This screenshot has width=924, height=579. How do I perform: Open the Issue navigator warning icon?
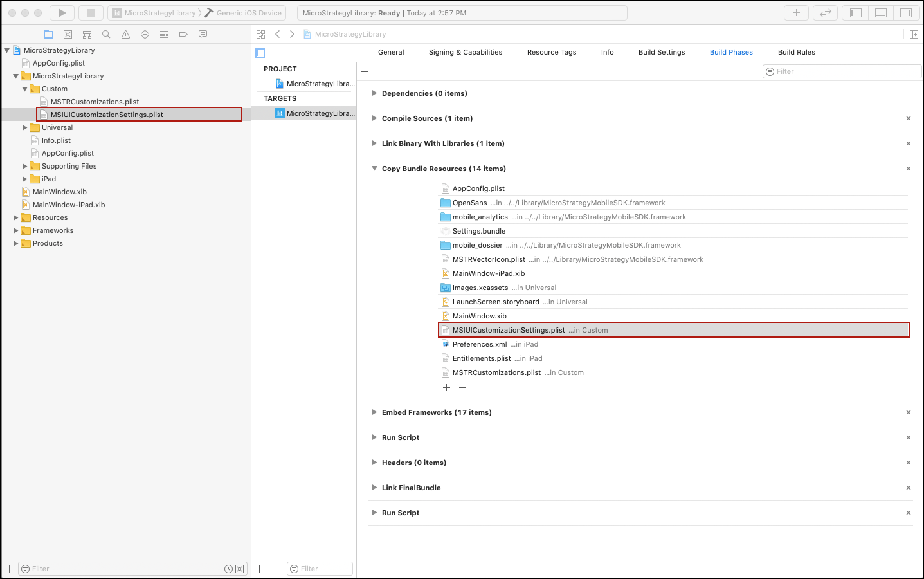[x=125, y=34]
